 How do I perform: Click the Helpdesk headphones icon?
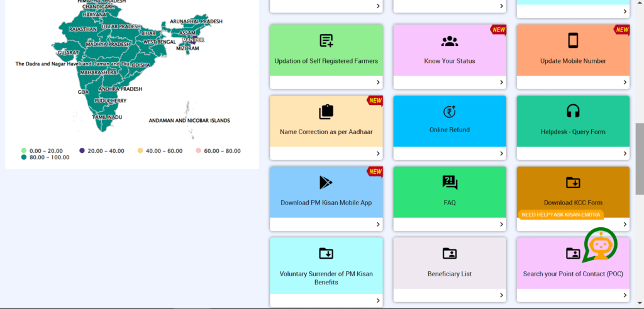coord(573,111)
